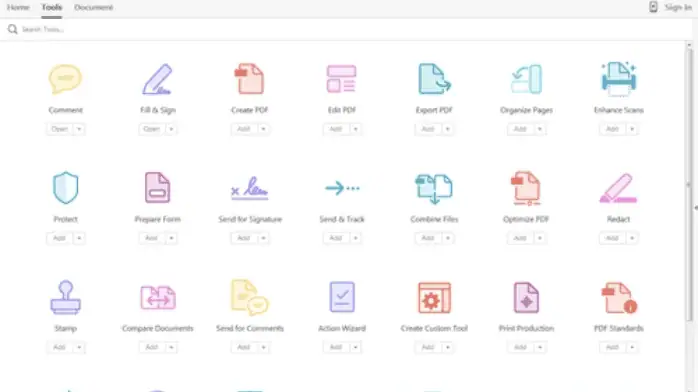This screenshot has height=392, width=698.
Task: Expand the dropdown arrow under Export PDF
Action: point(448,129)
